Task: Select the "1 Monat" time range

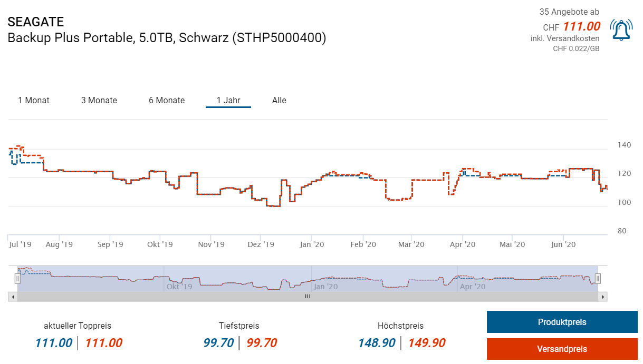Action: coord(34,100)
